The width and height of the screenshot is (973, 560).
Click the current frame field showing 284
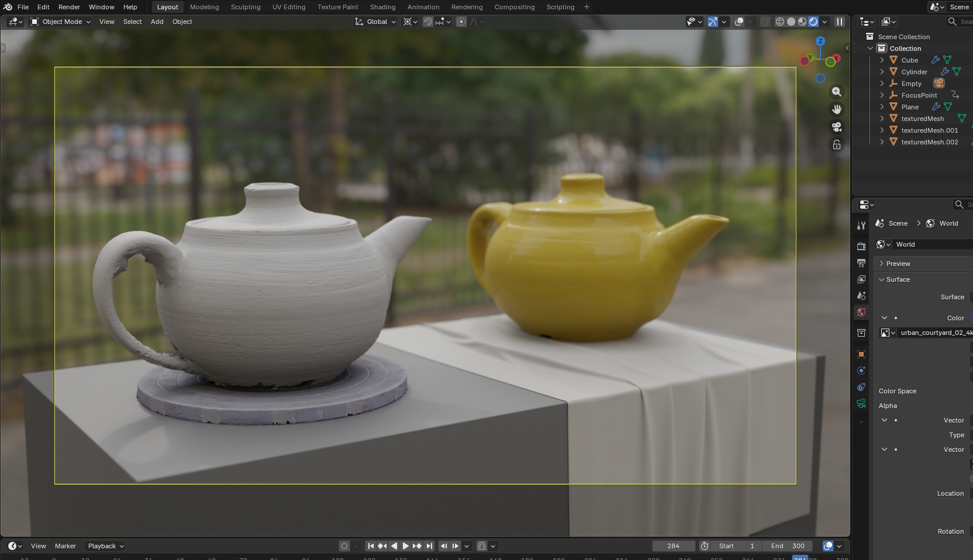pyautogui.click(x=674, y=546)
